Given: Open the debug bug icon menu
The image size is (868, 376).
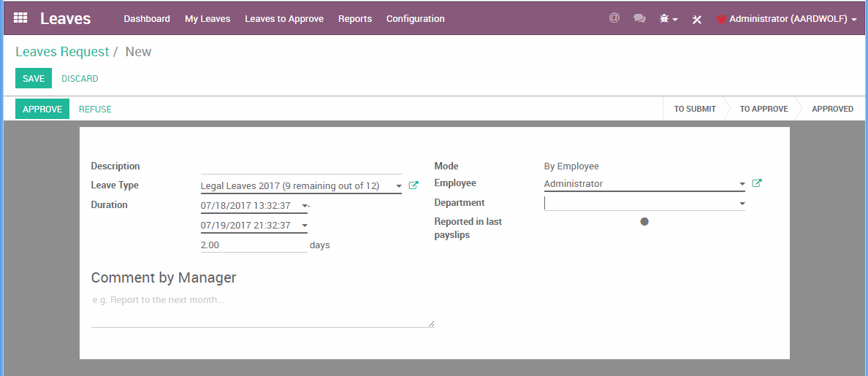Looking at the screenshot, I should 668,19.
